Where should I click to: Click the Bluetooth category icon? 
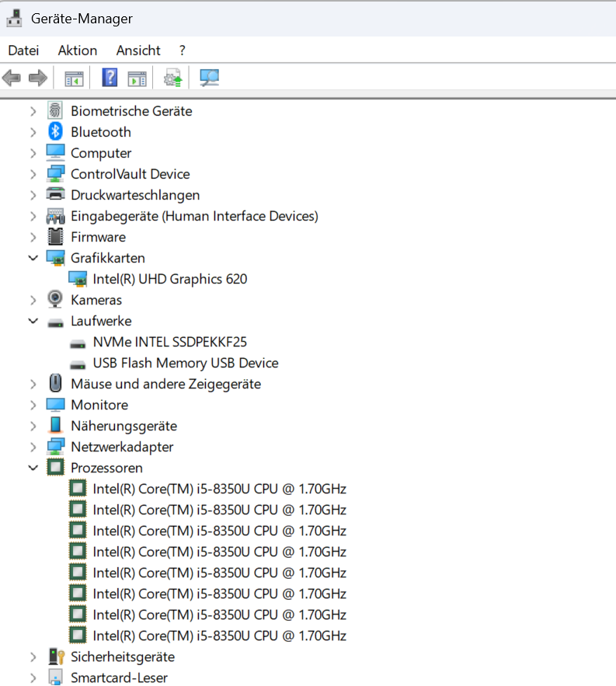55,132
